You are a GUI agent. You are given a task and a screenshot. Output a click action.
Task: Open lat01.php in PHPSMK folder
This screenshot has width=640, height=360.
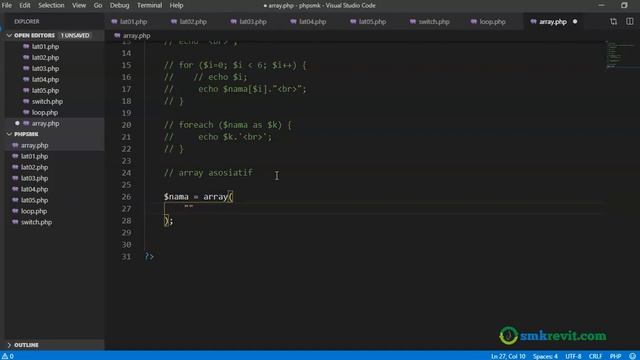click(35, 156)
